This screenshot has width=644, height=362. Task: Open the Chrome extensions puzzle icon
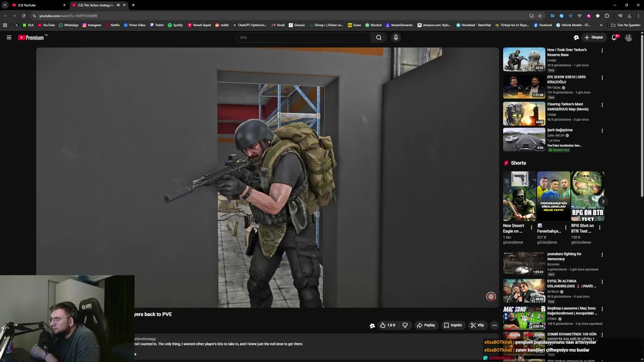pyautogui.click(x=607, y=16)
